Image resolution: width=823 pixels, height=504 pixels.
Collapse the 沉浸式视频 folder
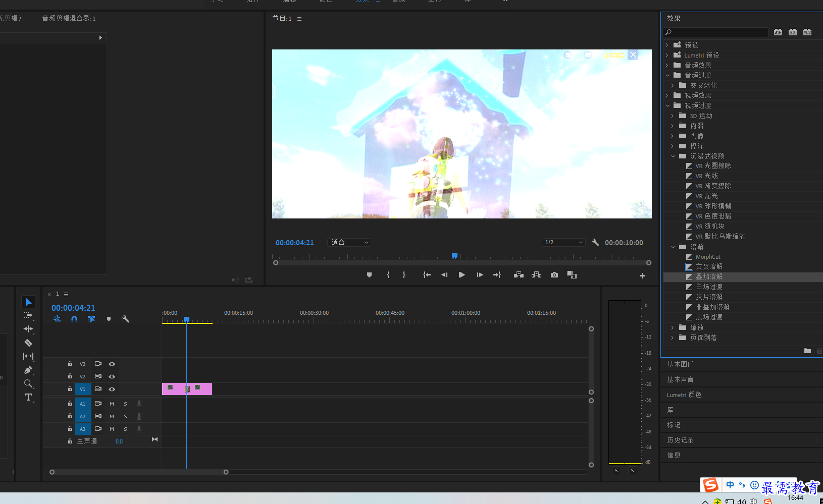[673, 156]
